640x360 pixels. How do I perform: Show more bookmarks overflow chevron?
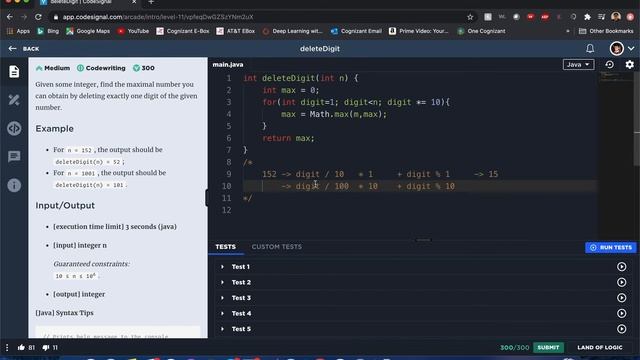568,31
